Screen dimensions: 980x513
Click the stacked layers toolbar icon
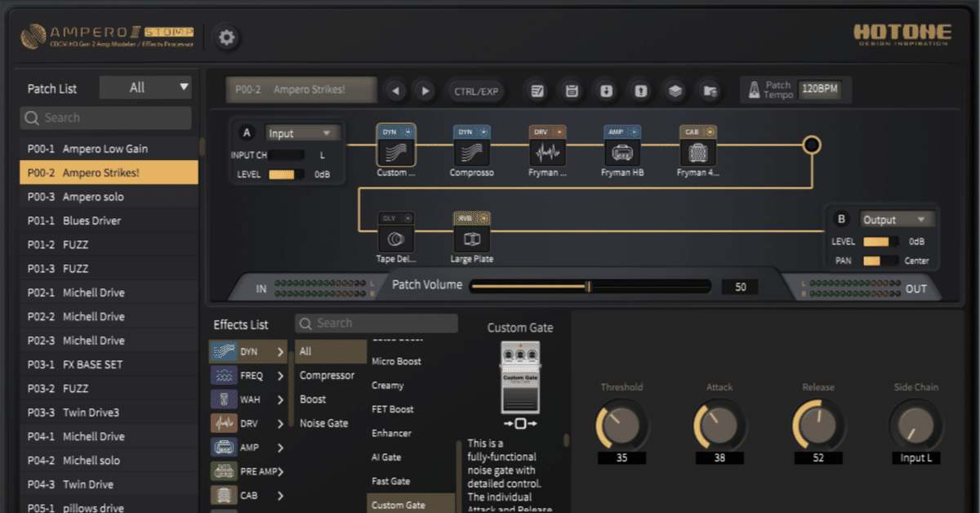pos(675,91)
